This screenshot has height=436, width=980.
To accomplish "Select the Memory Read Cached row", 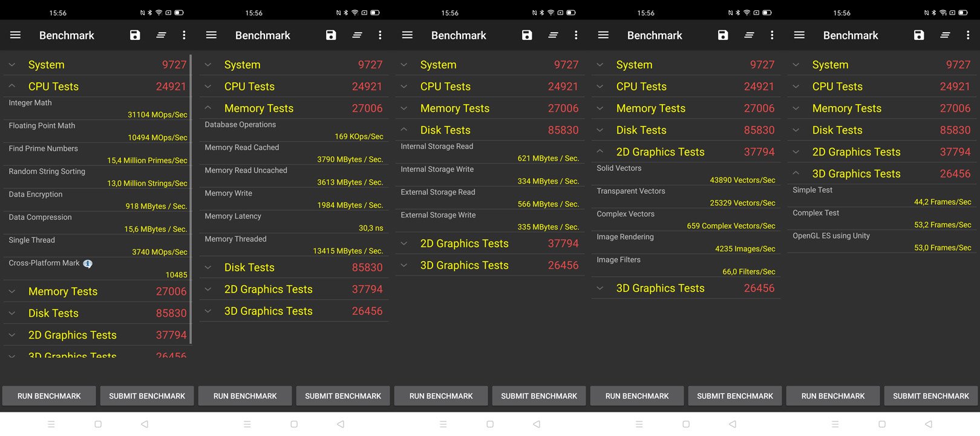I will (293, 153).
